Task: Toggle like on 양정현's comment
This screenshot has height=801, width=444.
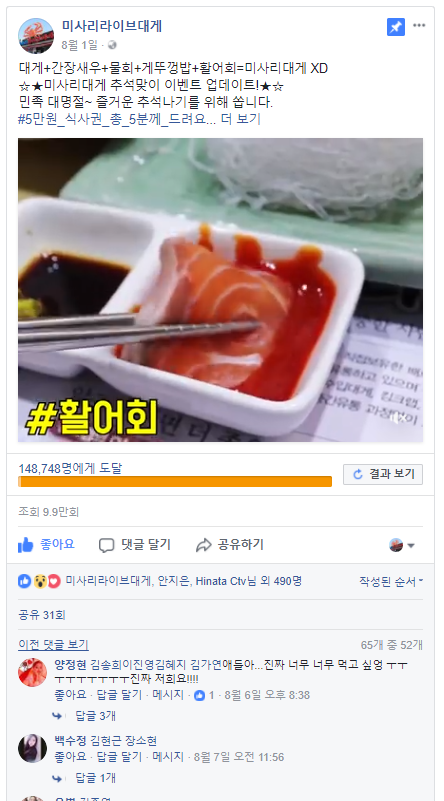Action: 64,695
